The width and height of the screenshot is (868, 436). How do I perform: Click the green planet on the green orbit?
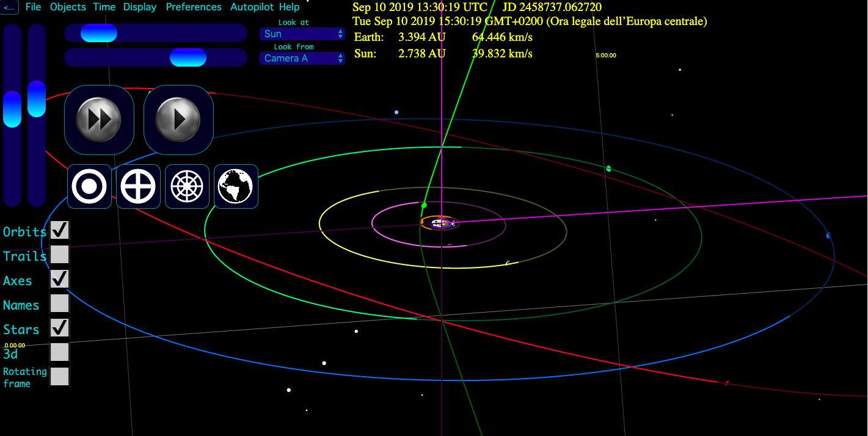(608, 169)
